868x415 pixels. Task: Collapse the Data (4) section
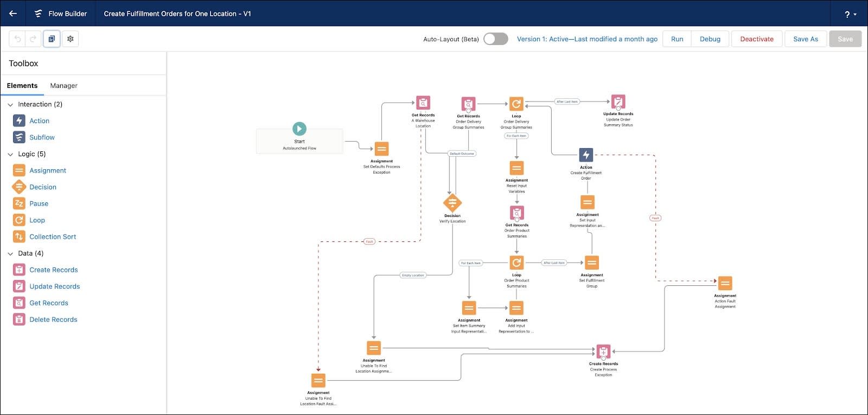click(x=10, y=254)
